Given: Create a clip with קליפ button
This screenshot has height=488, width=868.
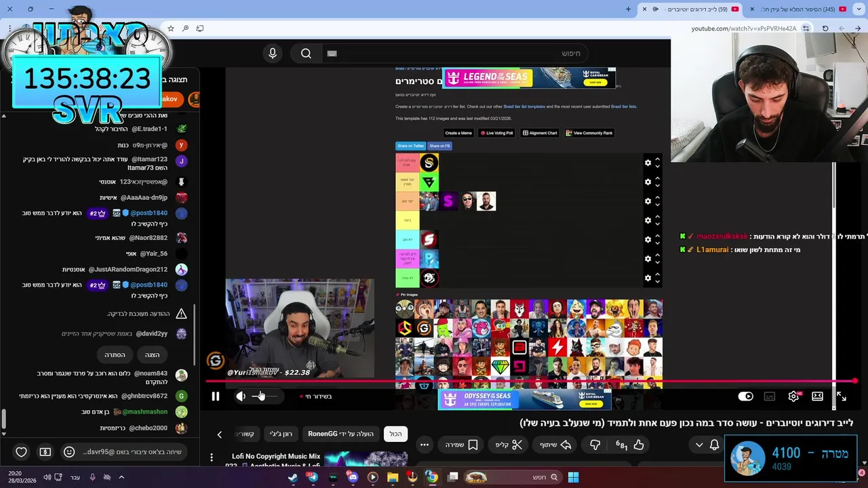Looking at the screenshot, I should (x=509, y=445).
